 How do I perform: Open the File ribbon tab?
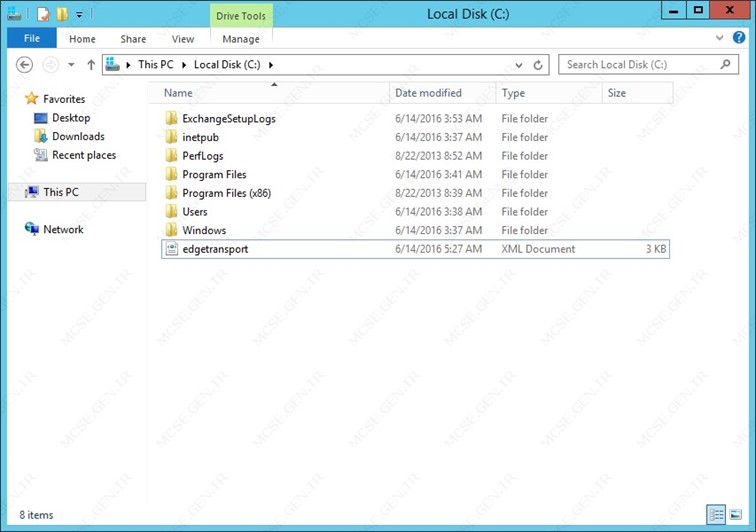point(32,38)
